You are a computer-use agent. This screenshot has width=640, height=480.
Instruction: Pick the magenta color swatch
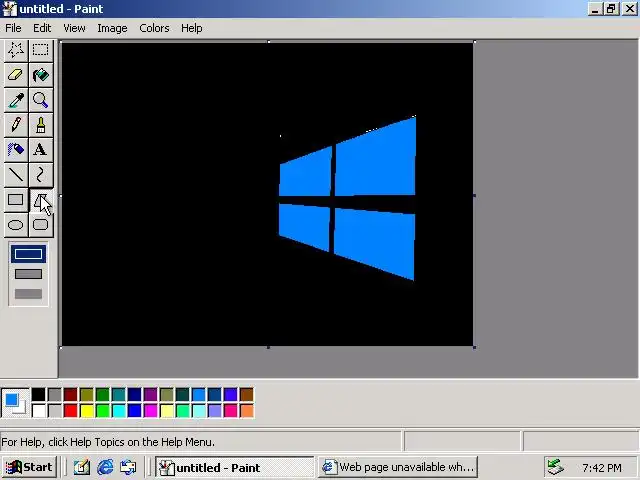(150, 411)
